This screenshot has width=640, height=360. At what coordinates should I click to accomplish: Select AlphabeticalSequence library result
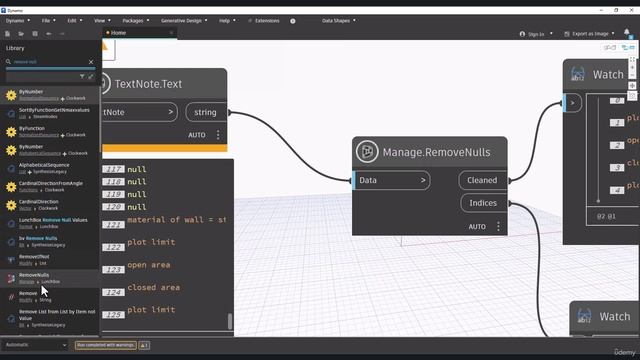[x=50, y=168]
